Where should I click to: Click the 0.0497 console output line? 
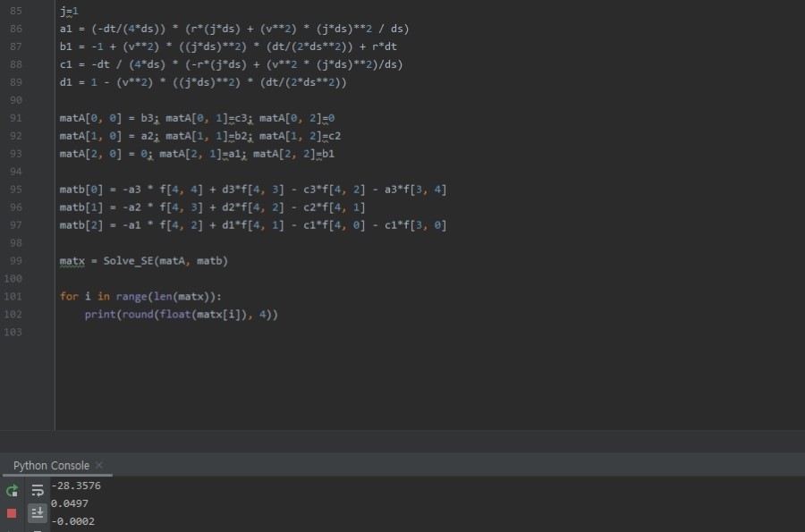pyautogui.click(x=72, y=504)
